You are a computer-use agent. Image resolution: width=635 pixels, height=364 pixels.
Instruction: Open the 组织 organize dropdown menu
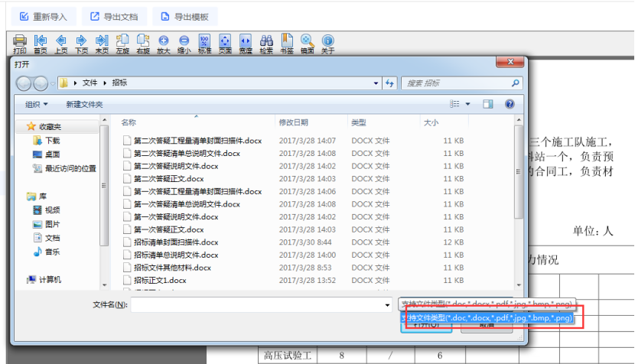[36, 104]
